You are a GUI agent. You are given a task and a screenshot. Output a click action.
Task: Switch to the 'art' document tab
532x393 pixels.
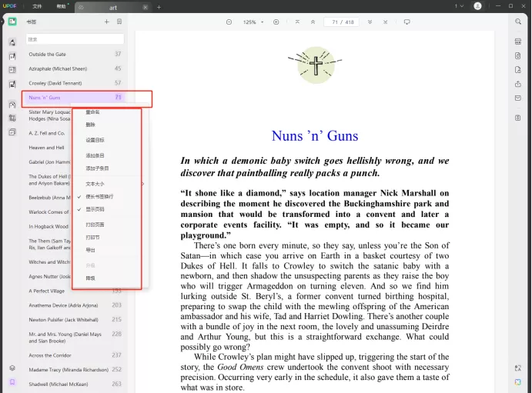click(x=112, y=8)
